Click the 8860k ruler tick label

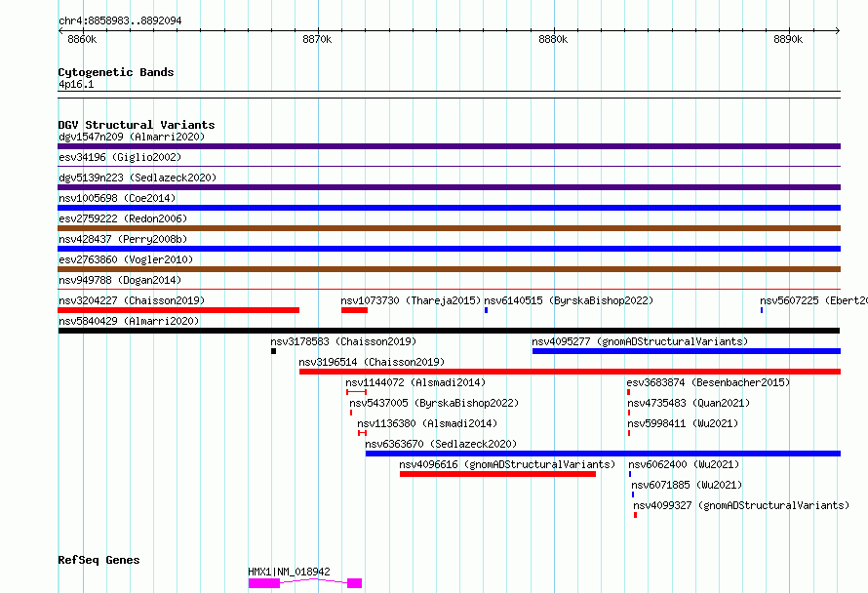(82, 39)
